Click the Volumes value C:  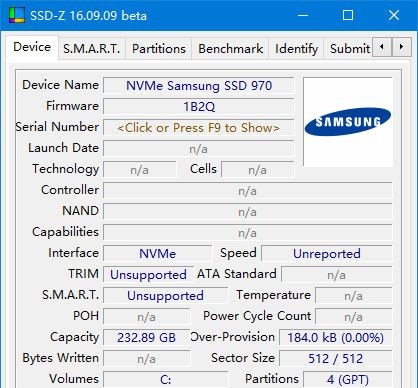pos(166,380)
